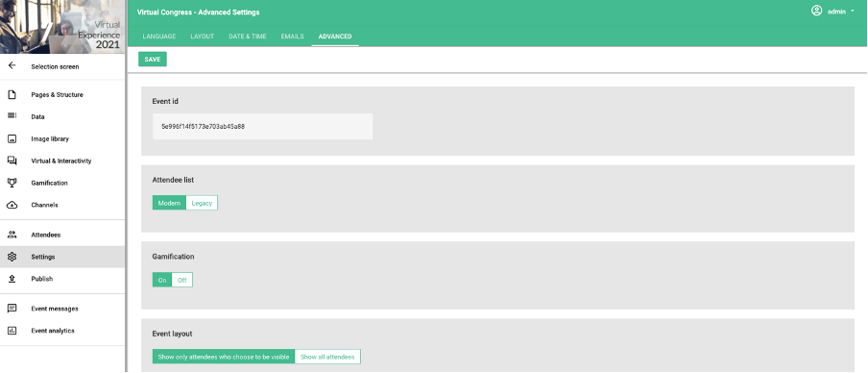Open the Date & Time tab
Screen dimensions: 868x373
click(248, 37)
